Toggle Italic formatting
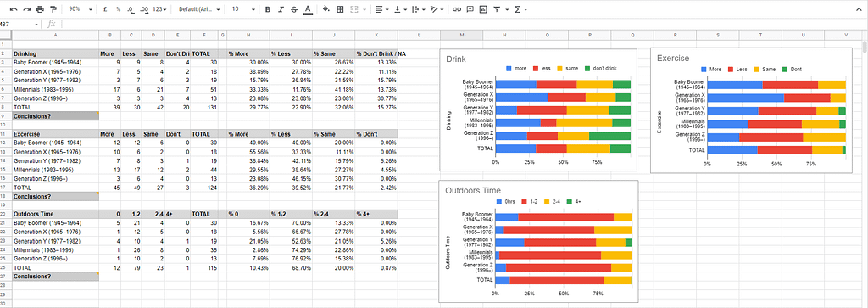Viewport: 868px width, 308px height. (281, 9)
